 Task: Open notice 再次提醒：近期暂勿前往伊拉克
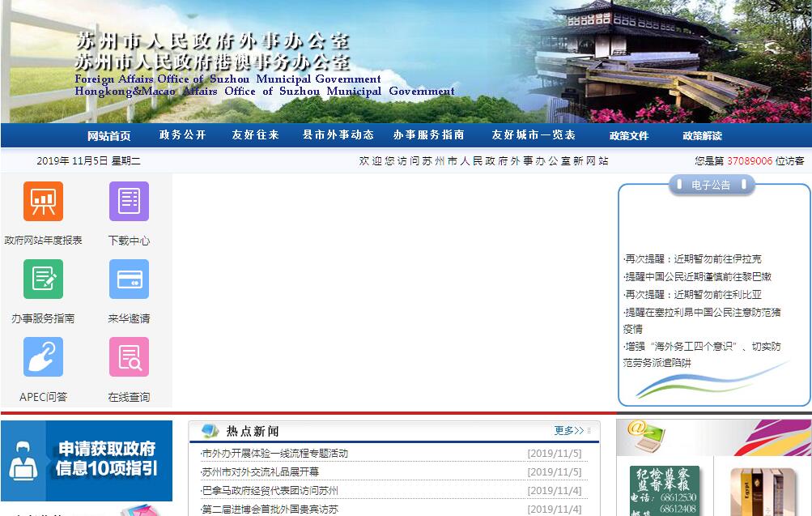coord(692,259)
